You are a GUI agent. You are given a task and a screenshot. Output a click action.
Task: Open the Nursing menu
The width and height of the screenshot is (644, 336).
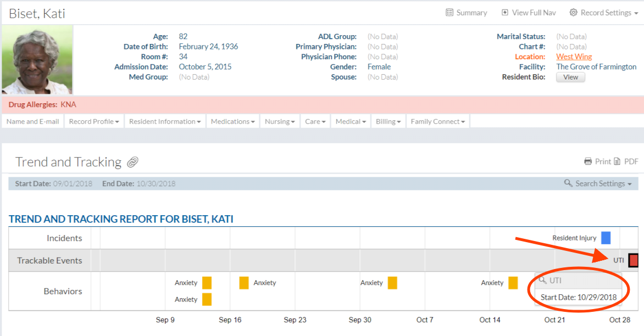280,121
